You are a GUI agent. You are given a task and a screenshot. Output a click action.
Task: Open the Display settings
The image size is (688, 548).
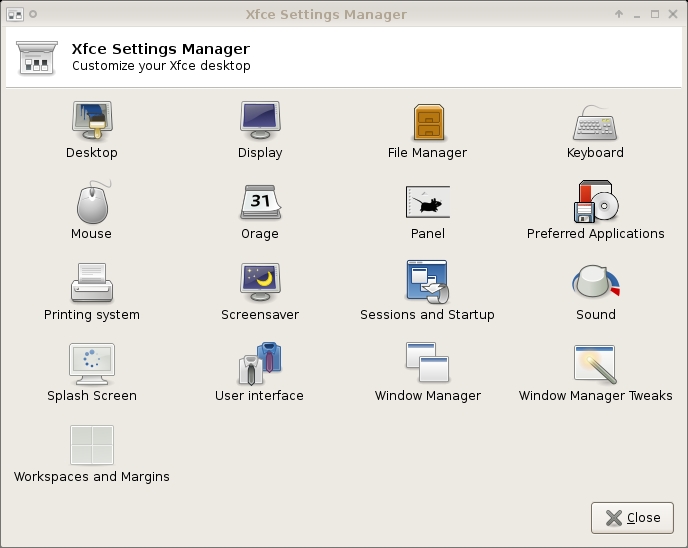260,122
